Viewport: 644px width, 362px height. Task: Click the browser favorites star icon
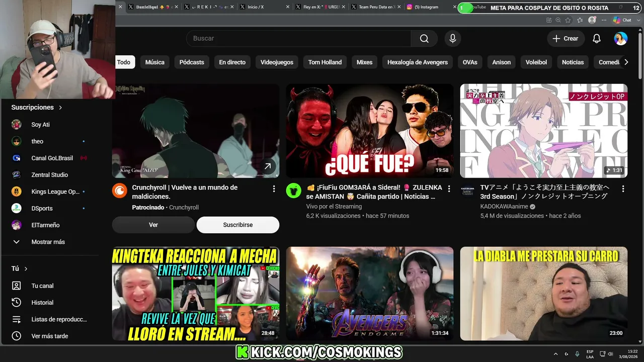(x=568, y=20)
